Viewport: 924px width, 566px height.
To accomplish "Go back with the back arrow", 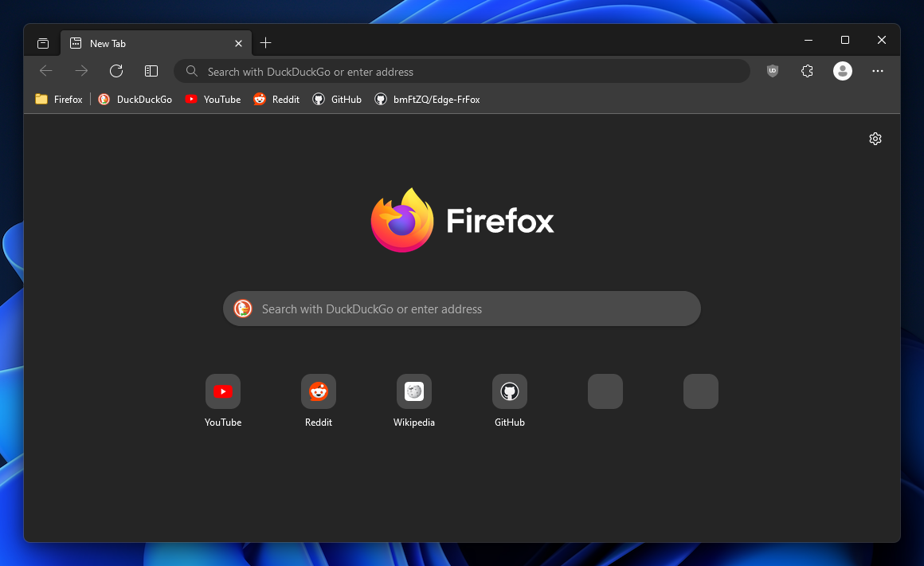I will coord(46,71).
